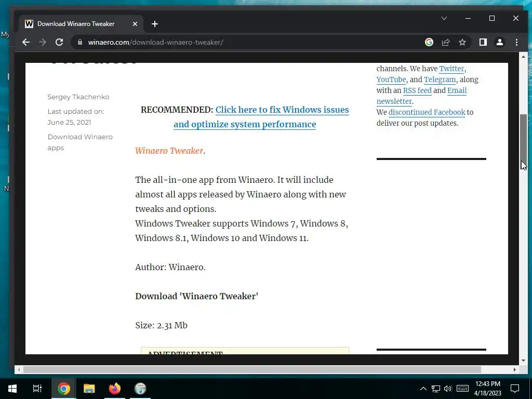This screenshot has width=532, height=399.
Task: Open the notification center icon
Action: tap(515, 389)
